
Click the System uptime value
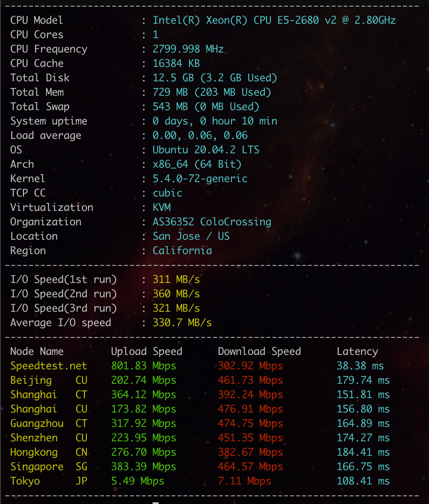point(214,121)
